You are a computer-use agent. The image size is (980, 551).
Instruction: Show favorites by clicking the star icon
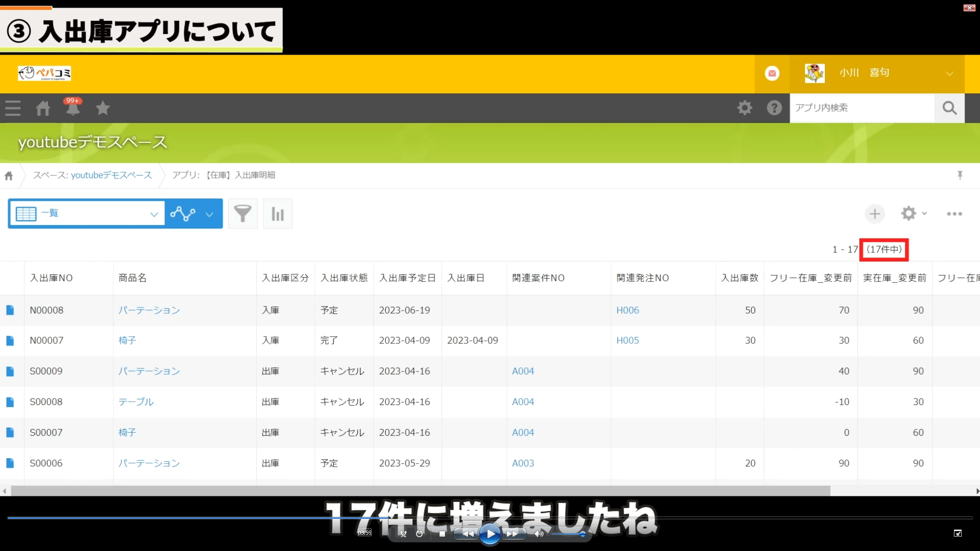(103, 108)
